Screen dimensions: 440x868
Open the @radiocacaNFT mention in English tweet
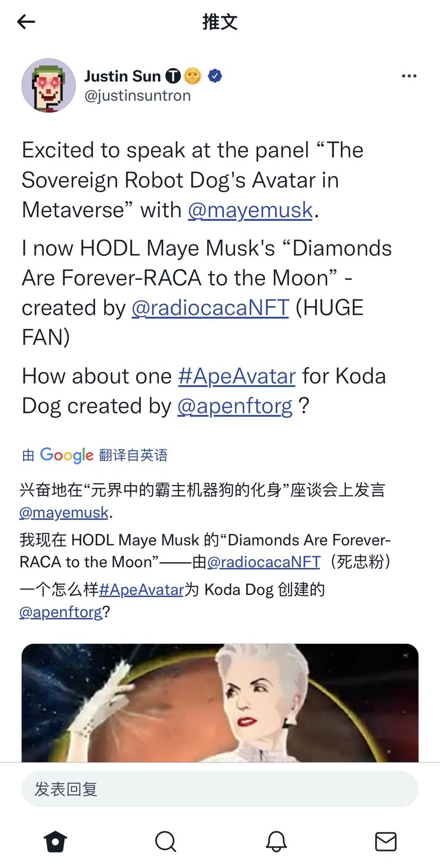click(210, 308)
